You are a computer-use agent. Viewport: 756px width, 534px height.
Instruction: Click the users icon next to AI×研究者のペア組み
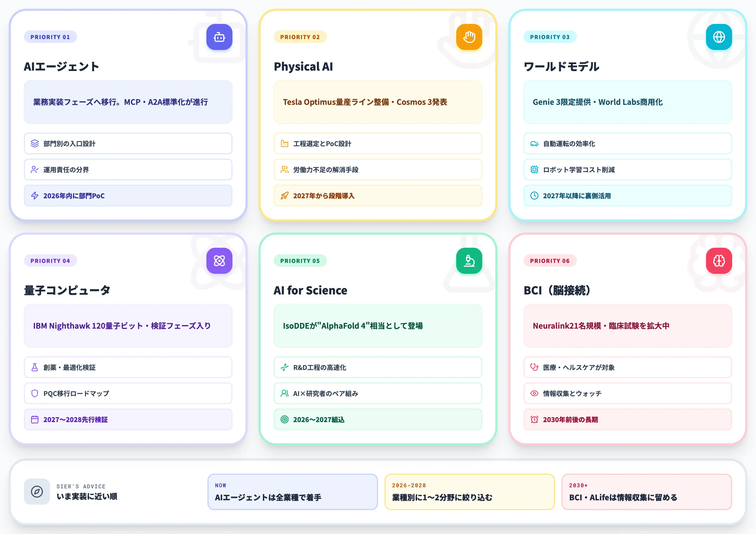pyautogui.click(x=285, y=393)
